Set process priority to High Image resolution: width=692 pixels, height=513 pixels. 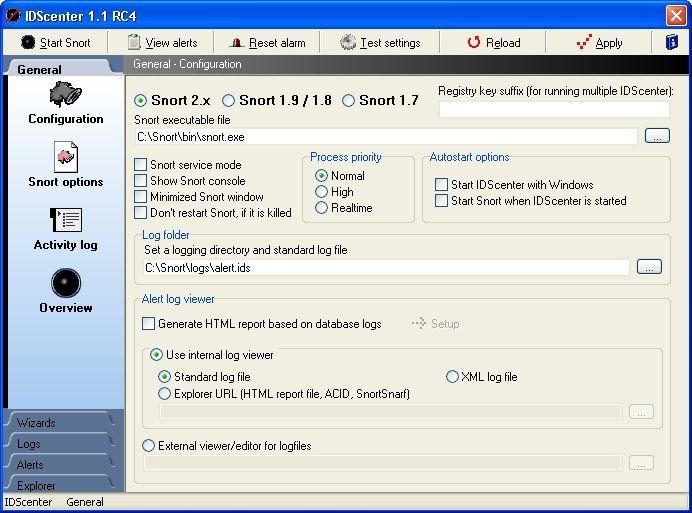coord(321,192)
